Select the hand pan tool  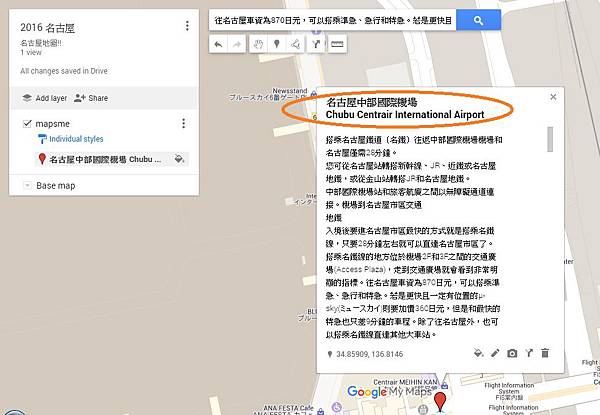258,44
